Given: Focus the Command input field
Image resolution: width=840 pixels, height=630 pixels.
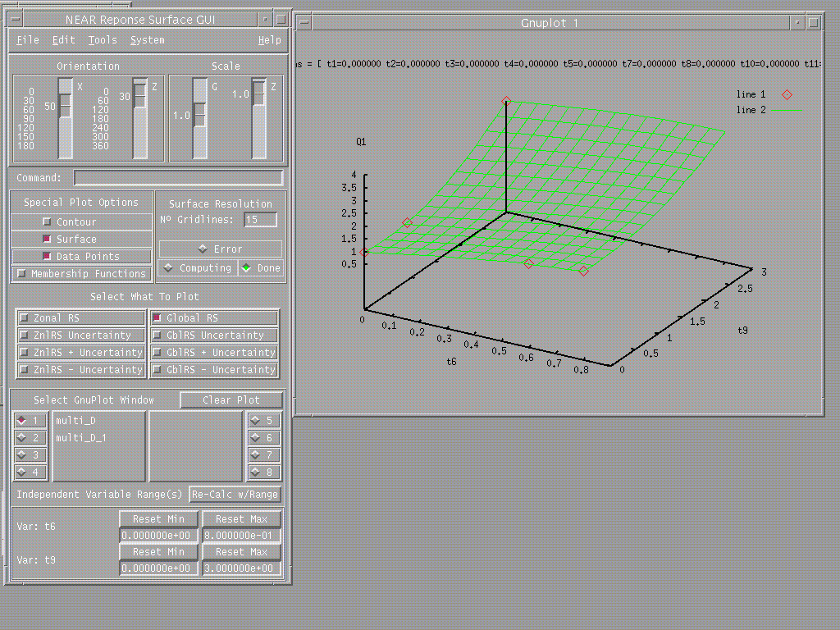Looking at the screenshot, I should point(178,178).
